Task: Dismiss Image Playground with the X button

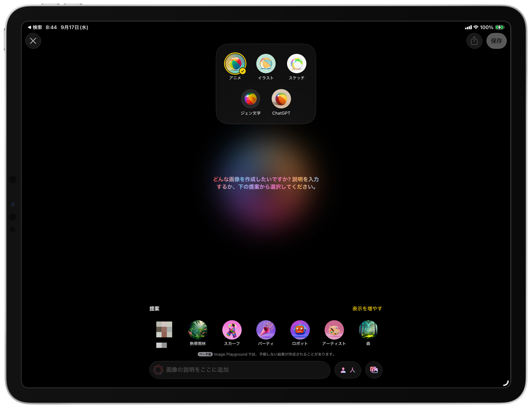Action: [33, 41]
